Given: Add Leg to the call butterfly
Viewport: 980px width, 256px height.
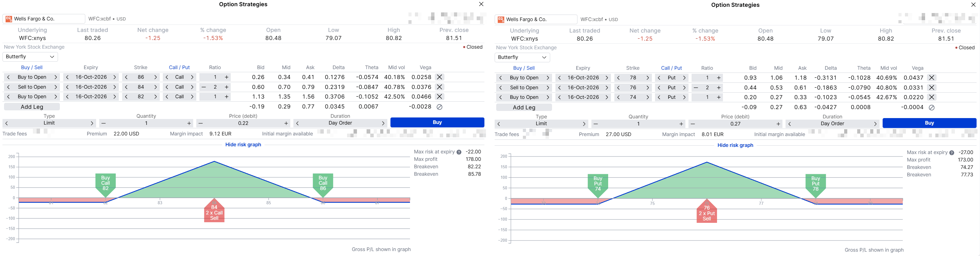Looking at the screenshot, I should [x=32, y=107].
